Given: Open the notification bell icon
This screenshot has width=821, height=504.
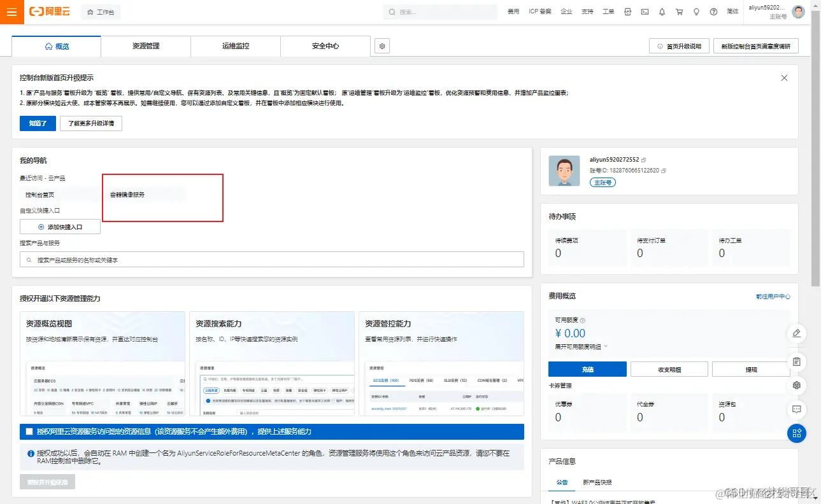Looking at the screenshot, I should [662, 12].
